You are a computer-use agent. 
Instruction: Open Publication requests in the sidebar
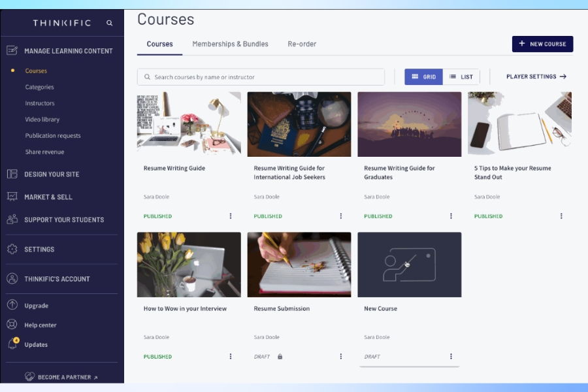pos(53,135)
